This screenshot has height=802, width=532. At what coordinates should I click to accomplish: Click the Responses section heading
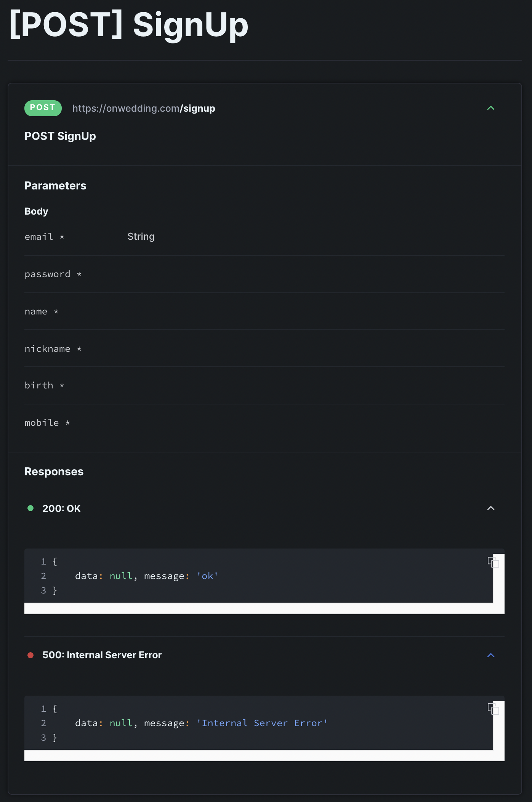point(54,472)
